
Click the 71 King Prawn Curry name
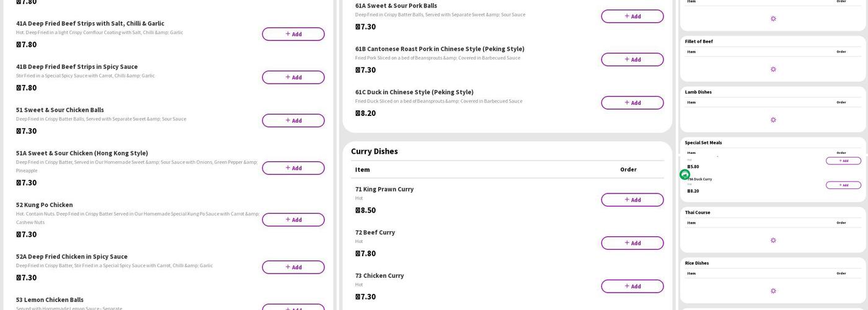click(x=384, y=189)
